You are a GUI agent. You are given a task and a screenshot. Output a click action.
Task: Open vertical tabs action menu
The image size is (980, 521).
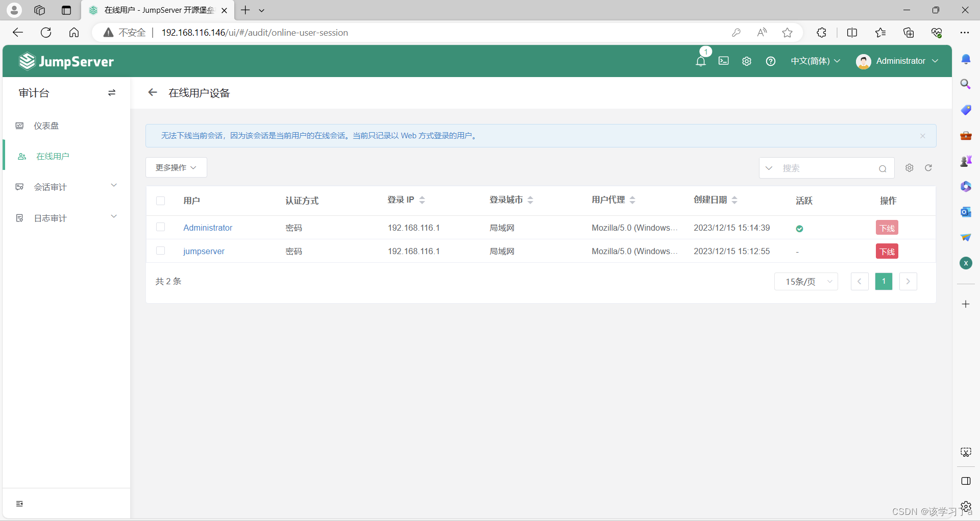point(66,10)
